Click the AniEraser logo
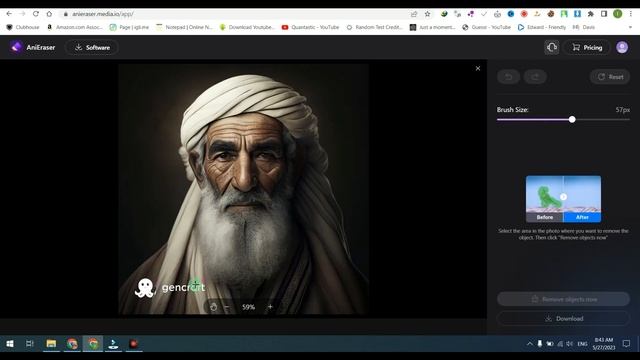Image resolution: width=640 pixels, height=360 pixels. (x=33, y=47)
